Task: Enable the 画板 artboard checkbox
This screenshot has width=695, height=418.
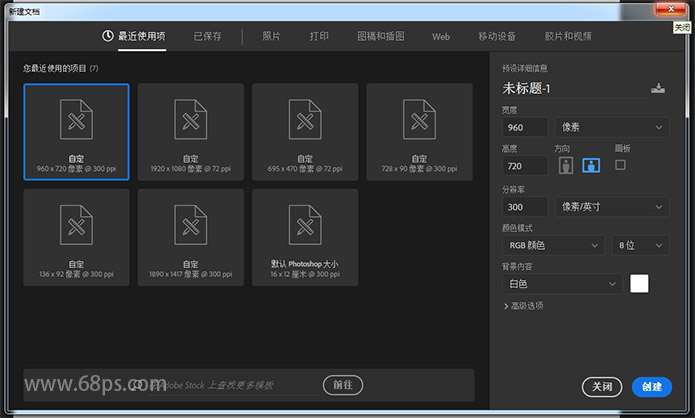Action: [x=620, y=164]
